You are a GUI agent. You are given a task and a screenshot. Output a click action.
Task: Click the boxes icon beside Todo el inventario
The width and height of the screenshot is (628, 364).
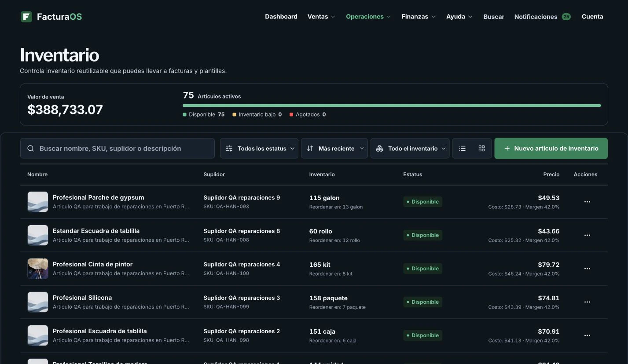[x=379, y=149]
